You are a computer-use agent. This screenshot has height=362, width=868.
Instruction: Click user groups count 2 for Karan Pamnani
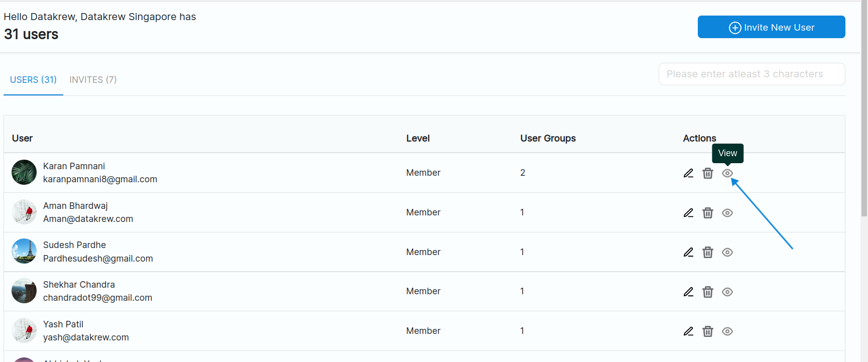[523, 173]
